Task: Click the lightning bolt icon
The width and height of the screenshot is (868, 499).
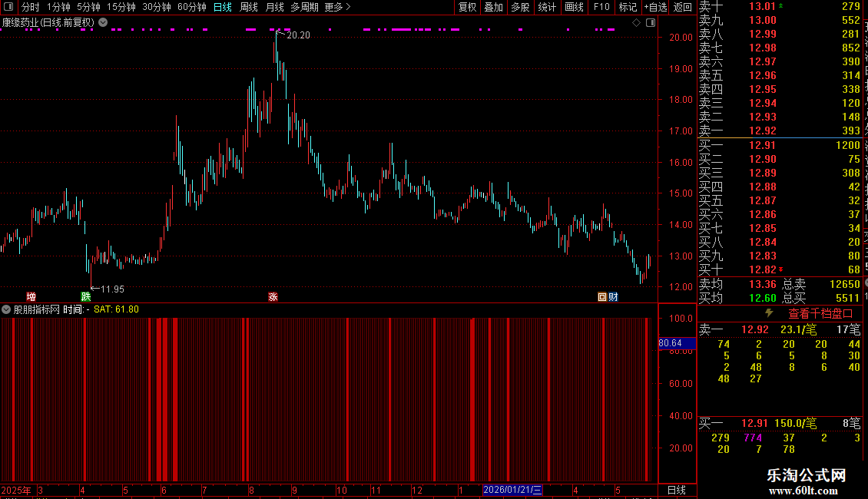Action: pos(769,313)
